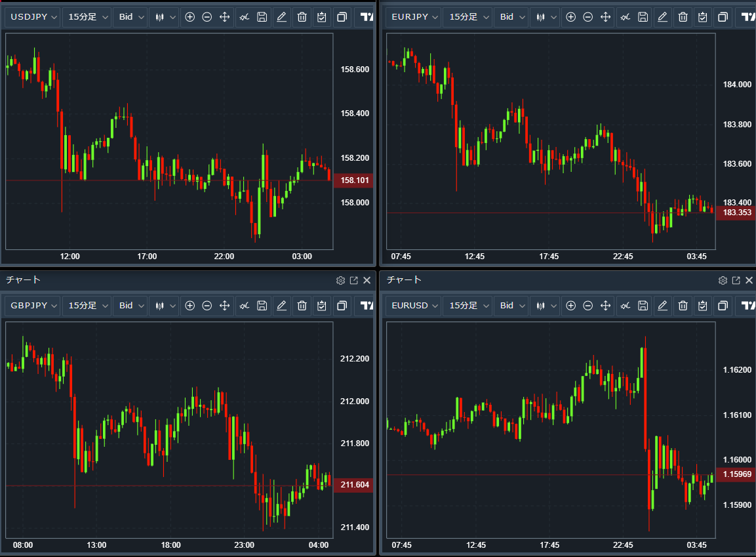Zoom in on the EURJPY chart

tap(571, 17)
